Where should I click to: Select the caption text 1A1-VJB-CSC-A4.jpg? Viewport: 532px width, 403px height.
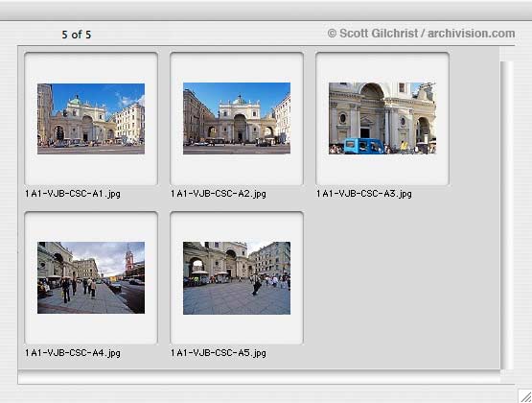click(x=73, y=353)
